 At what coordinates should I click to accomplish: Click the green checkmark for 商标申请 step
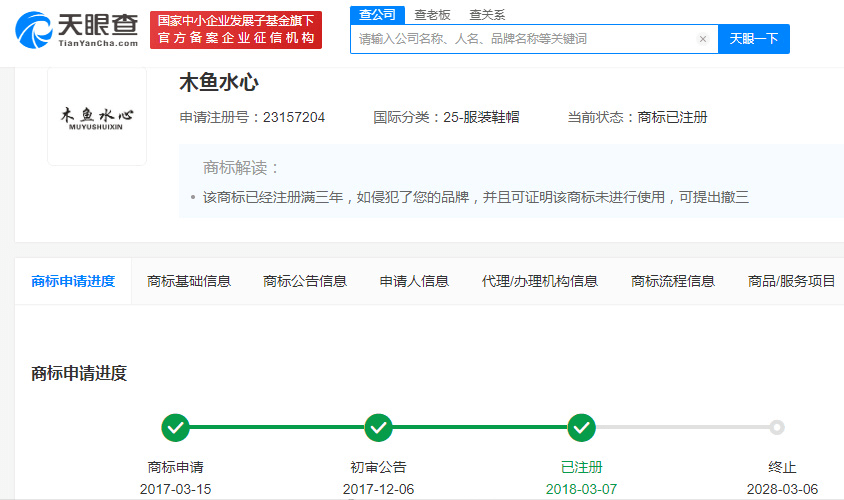click(175, 427)
